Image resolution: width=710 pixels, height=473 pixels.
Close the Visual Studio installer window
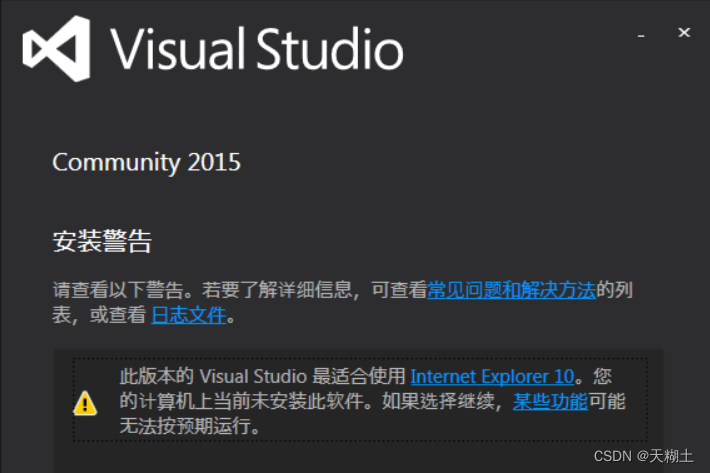coord(684,33)
